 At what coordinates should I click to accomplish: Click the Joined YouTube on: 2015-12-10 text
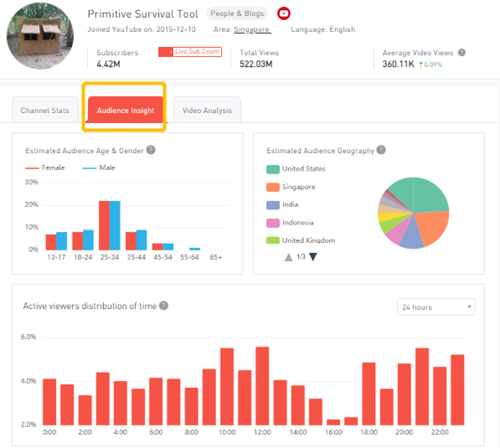142,29
